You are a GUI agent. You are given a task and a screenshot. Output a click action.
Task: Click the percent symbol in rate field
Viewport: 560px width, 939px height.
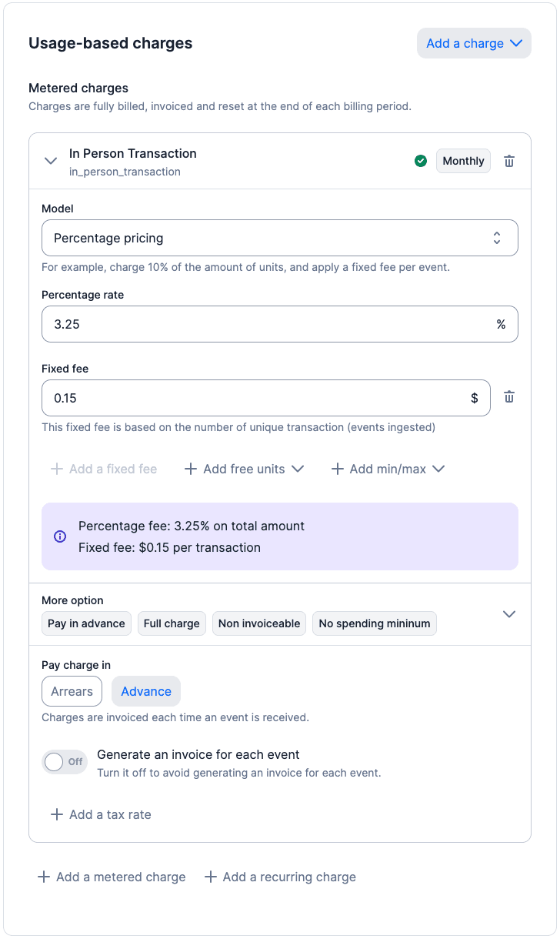[501, 324]
